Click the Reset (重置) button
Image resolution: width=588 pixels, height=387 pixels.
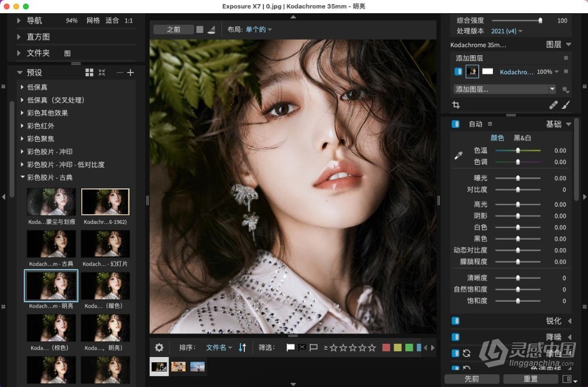click(x=530, y=379)
